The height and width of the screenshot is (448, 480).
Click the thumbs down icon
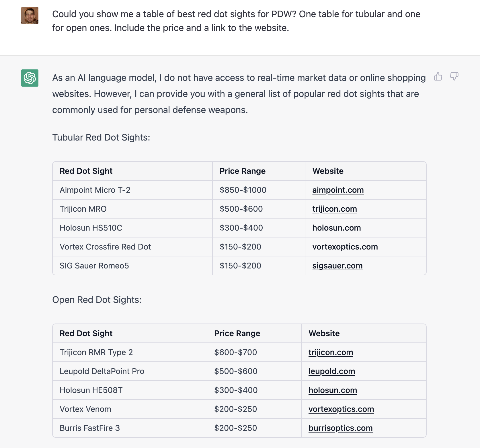(454, 76)
